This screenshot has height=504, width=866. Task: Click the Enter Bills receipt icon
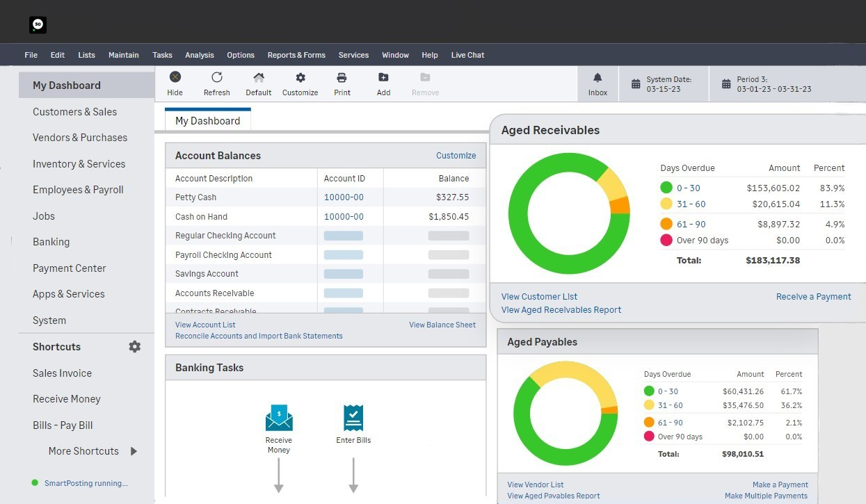pyautogui.click(x=353, y=418)
